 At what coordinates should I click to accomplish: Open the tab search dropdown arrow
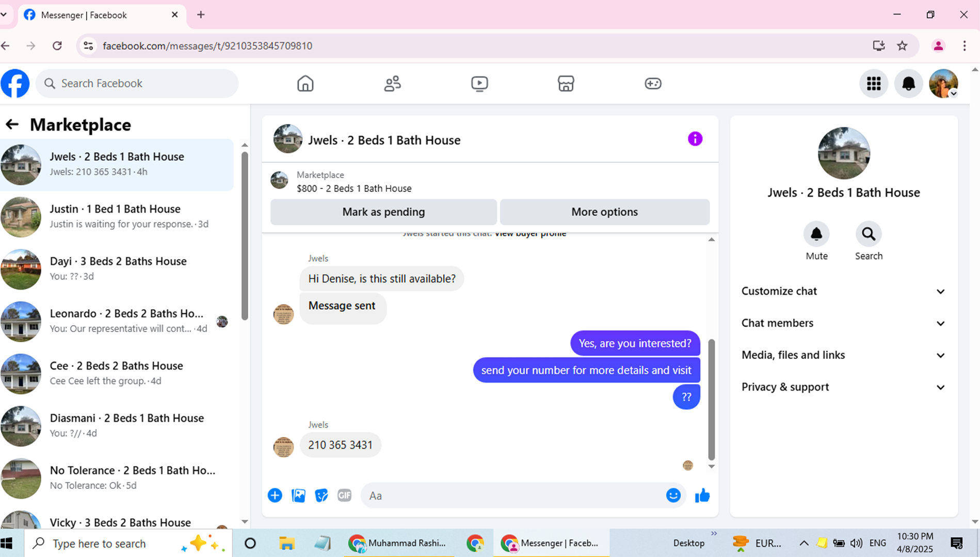4,14
